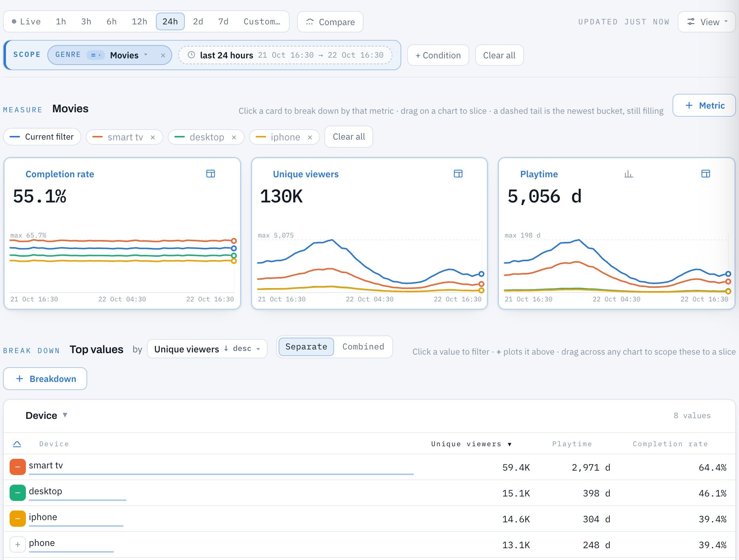Open table view on Completion rate card
The image size is (739, 560).
tap(211, 174)
